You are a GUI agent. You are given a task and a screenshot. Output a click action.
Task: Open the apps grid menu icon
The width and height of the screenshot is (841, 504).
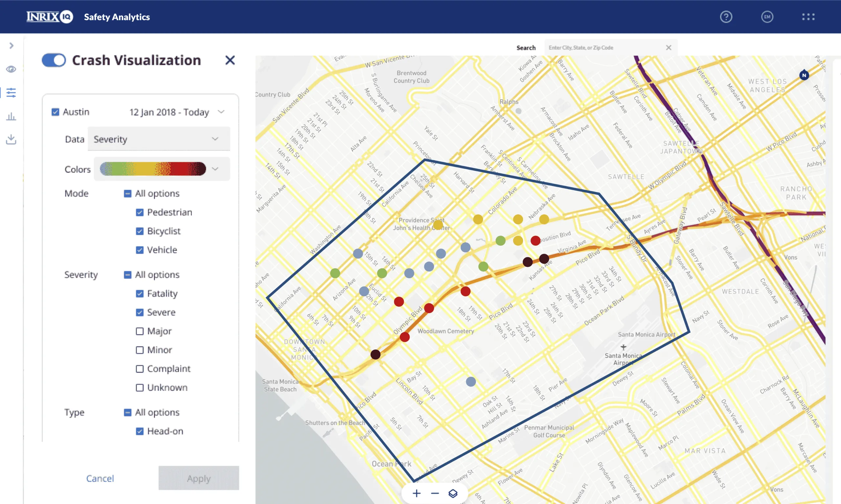(808, 17)
